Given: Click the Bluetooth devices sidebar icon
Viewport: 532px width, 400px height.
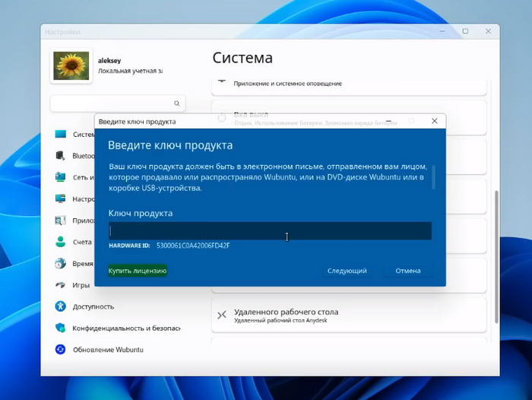Looking at the screenshot, I should [61, 155].
